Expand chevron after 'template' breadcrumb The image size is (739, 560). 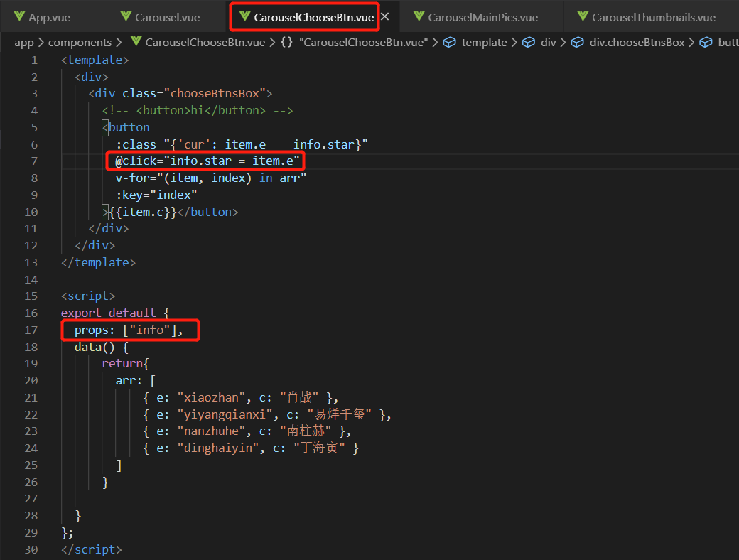(514, 43)
